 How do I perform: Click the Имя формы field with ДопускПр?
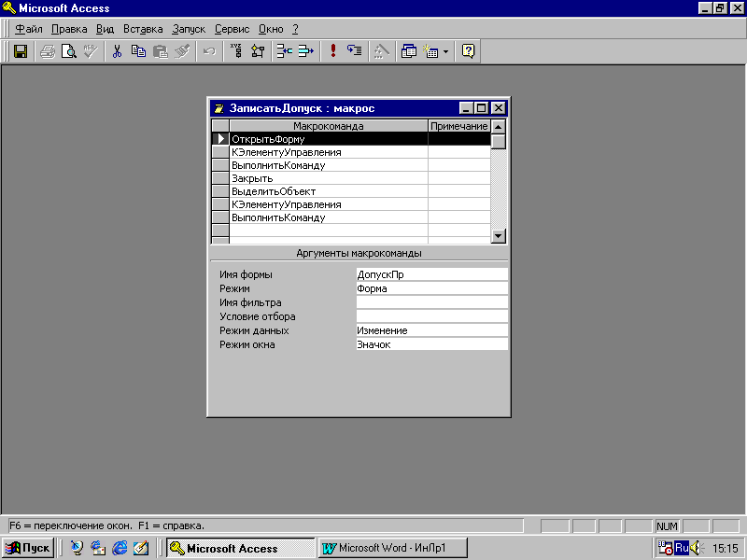[431, 274]
